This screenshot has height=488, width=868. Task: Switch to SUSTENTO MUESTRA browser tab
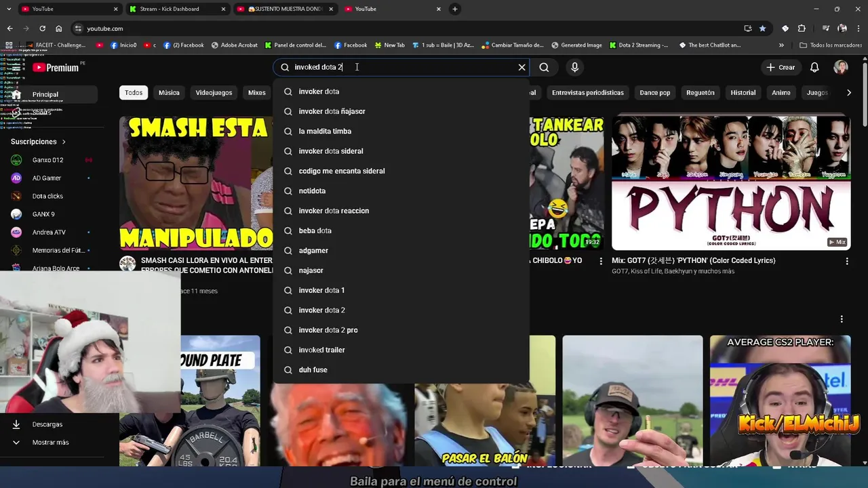[x=285, y=9]
